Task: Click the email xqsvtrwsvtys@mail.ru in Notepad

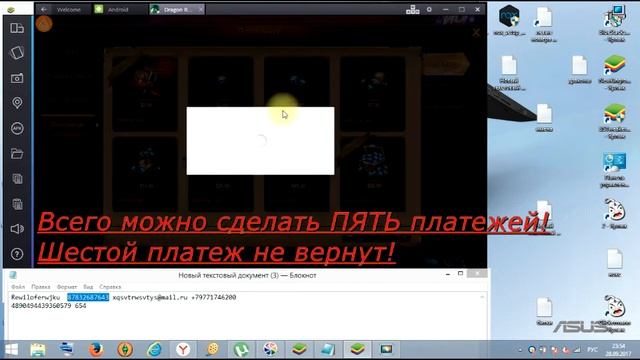Action: (x=150, y=297)
